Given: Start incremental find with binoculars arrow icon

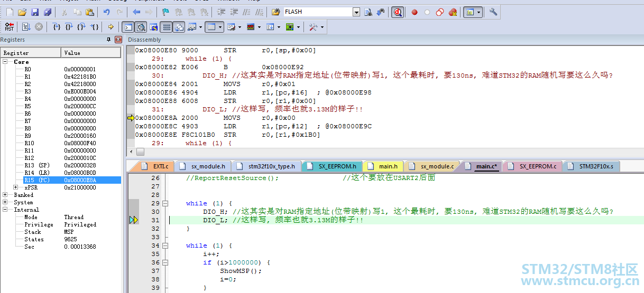Looking at the screenshot, I should pos(380,12).
